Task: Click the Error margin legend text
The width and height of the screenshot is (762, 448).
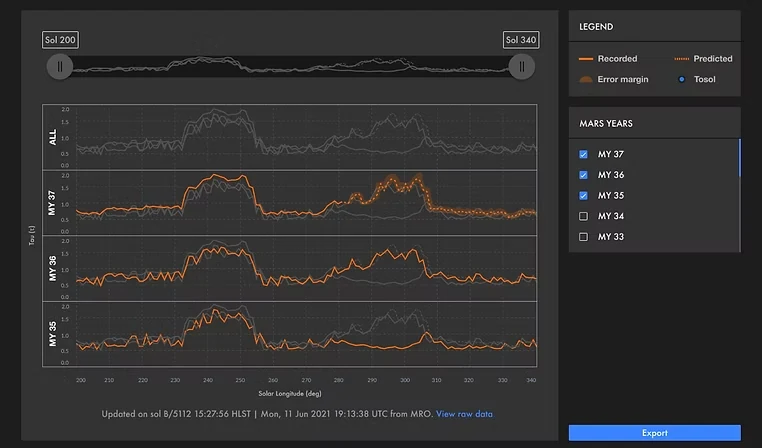Action: point(623,79)
